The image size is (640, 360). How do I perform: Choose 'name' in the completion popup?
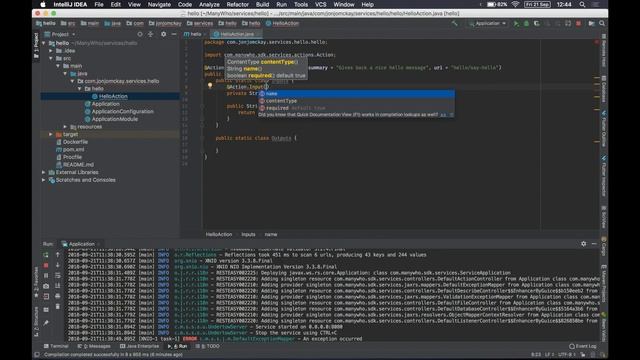point(356,94)
